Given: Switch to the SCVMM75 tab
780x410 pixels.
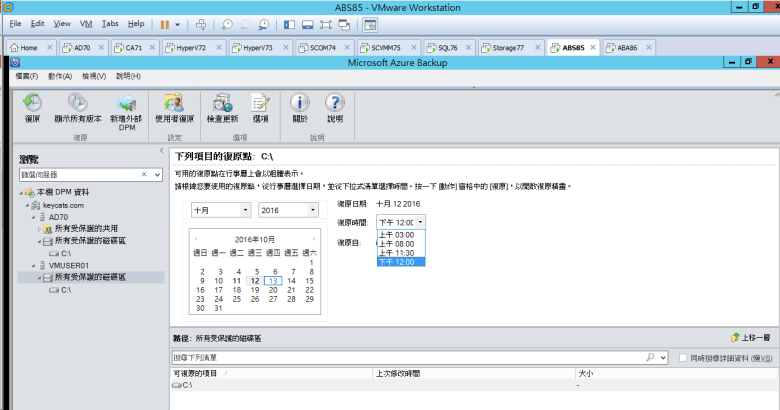Looking at the screenshot, I should pyautogui.click(x=385, y=47).
